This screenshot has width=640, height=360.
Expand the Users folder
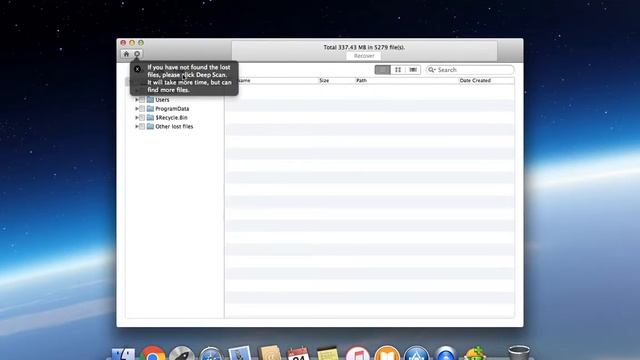[137, 100]
